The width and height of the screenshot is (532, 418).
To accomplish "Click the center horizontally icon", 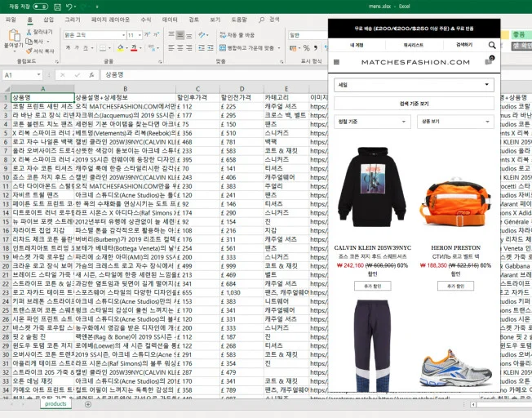I will click(x=180, y=48).
